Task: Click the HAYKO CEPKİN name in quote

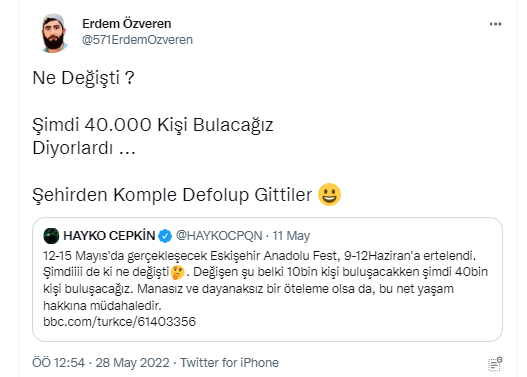Action: pos(109,236)
